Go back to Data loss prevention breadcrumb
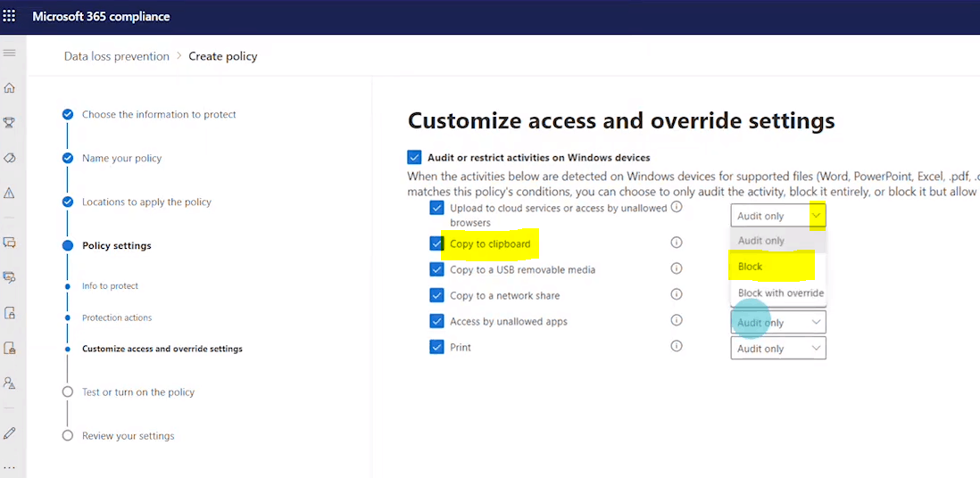This screenshot has height=478, width=980. click(x=116, y=56)
